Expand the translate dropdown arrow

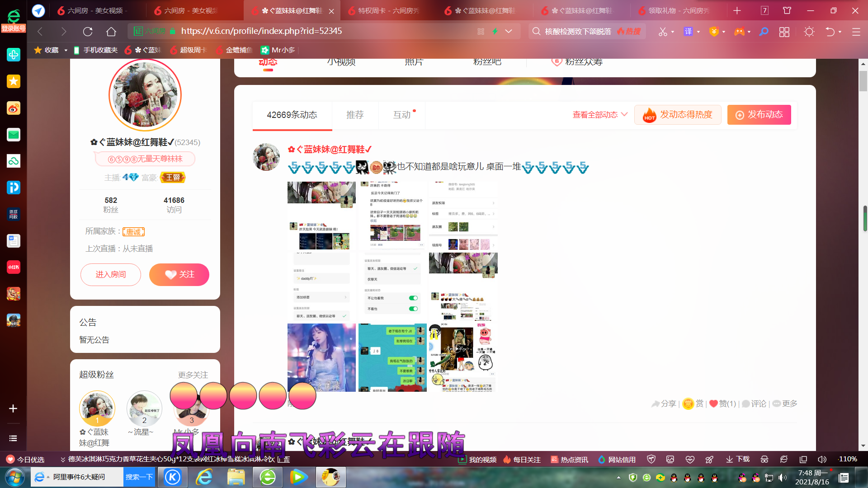(698, 32)
